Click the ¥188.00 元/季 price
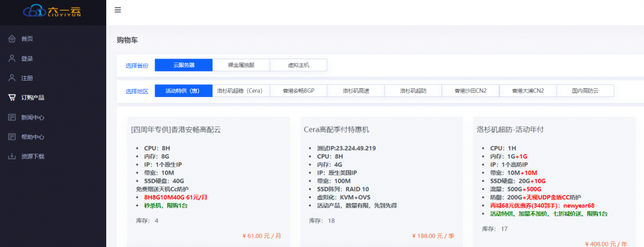The width and height of the screenshot is (644, 247). (433, 236)
